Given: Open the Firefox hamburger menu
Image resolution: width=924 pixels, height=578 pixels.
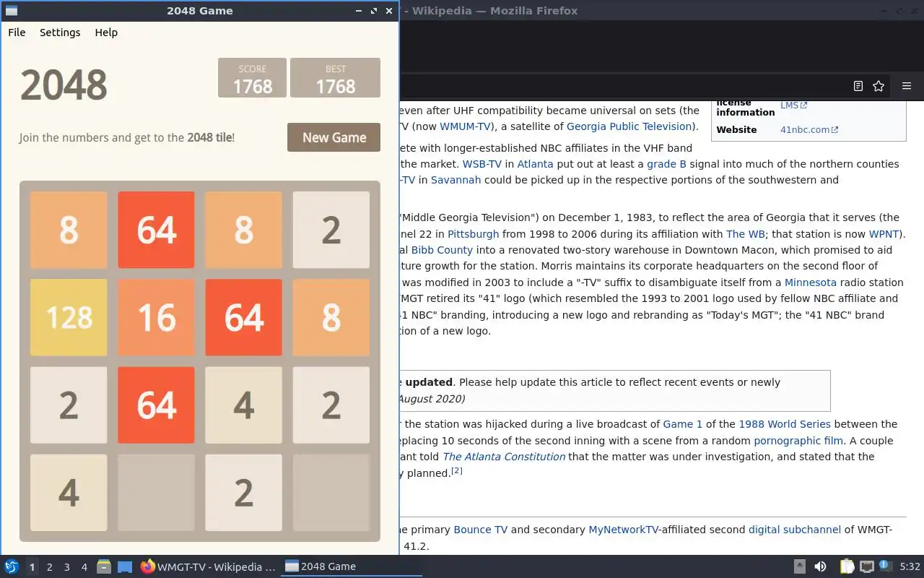Looking at the screenshot, I should click(x=907, y=86).
